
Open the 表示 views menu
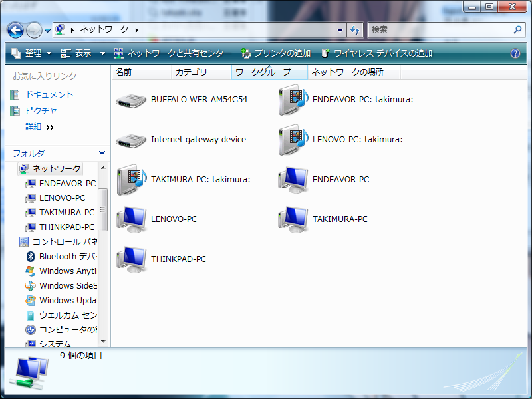76,53
